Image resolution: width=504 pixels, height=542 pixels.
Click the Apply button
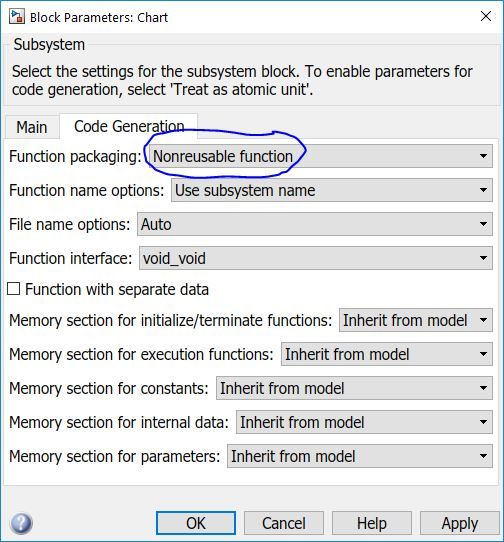[460, 523]
